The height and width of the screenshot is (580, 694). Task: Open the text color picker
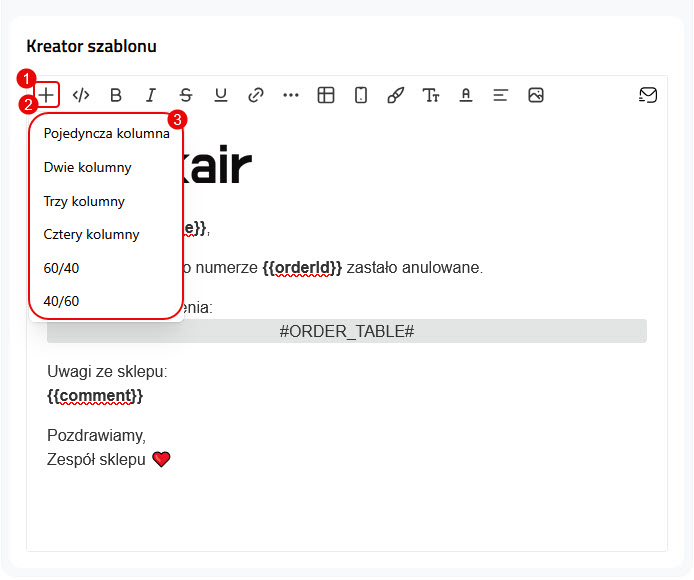[466, 95]
